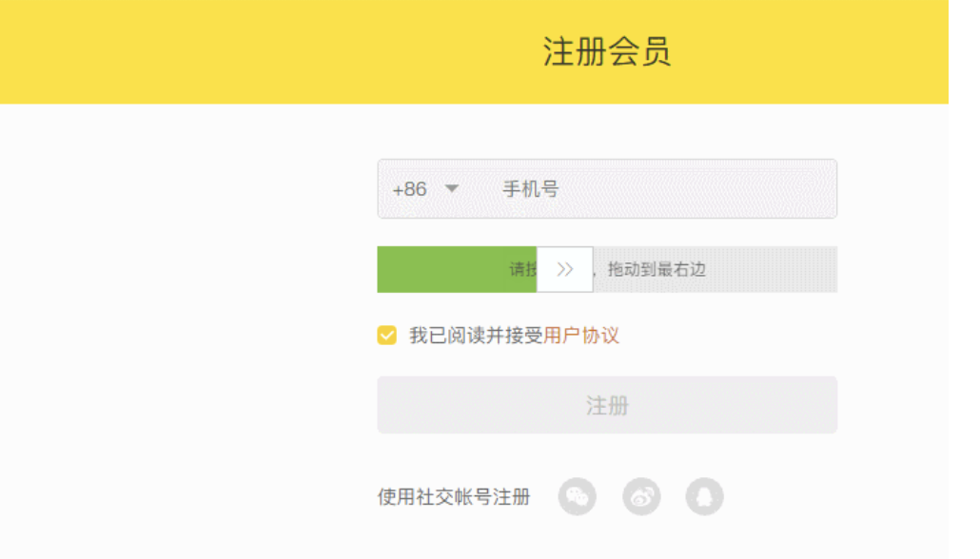980x559 pixels.
Task: Click the yellow header banner
Action: 475,52
